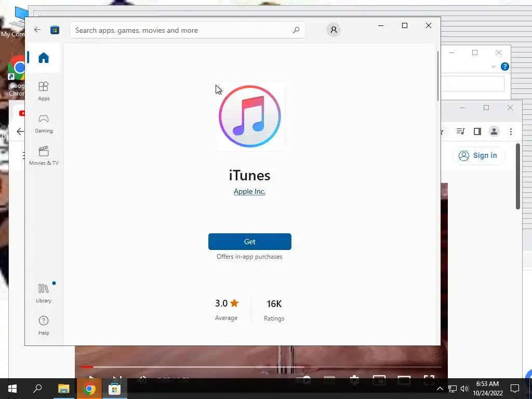The width and height of the screenshot is (532, 399).
Task: Click the 16K Ratings count
Action: tap(274, 310)
